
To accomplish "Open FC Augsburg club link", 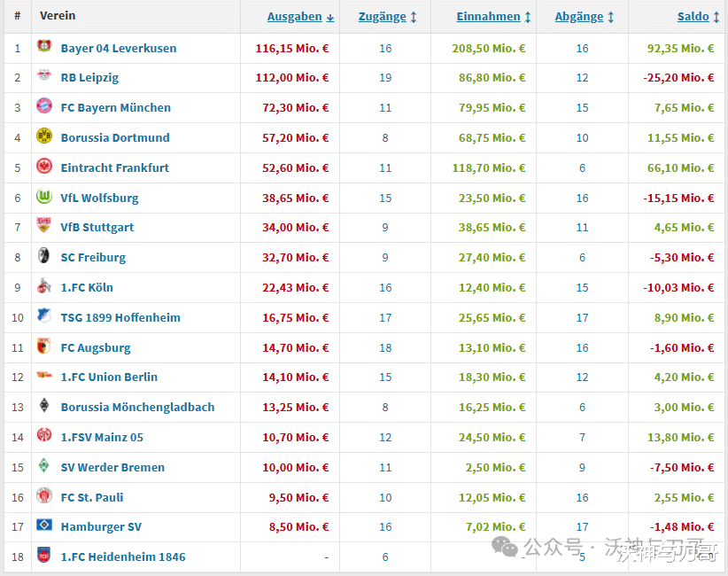I will (x=96, y=348).
